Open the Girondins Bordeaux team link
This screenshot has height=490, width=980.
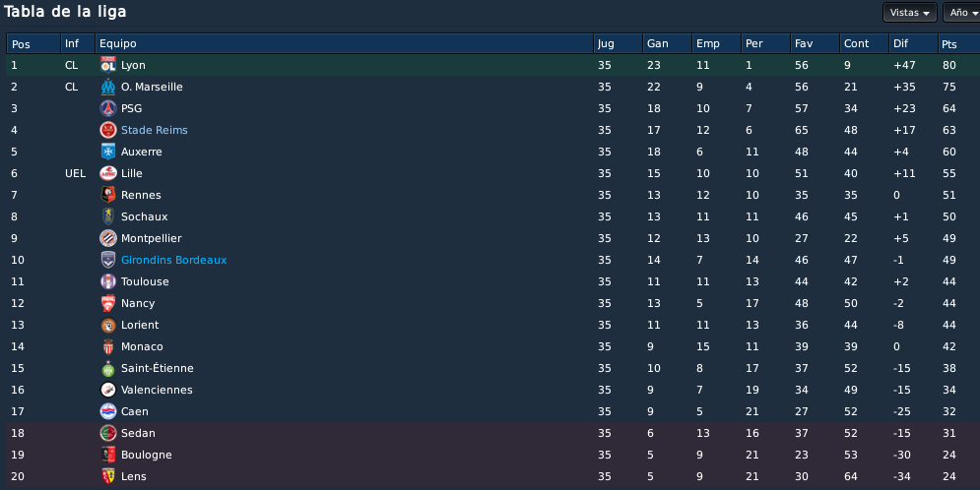173,260
